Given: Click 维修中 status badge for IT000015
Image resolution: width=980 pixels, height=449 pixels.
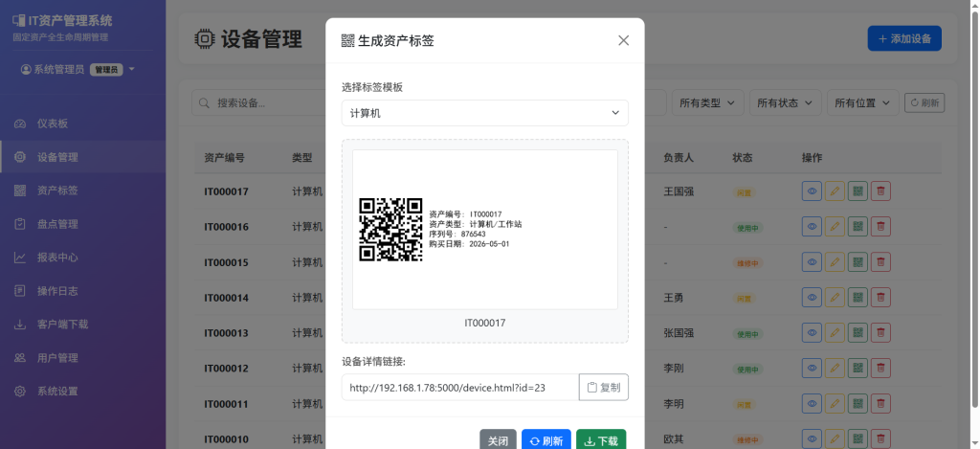Looking at the screenshot, I should (747, 264).
